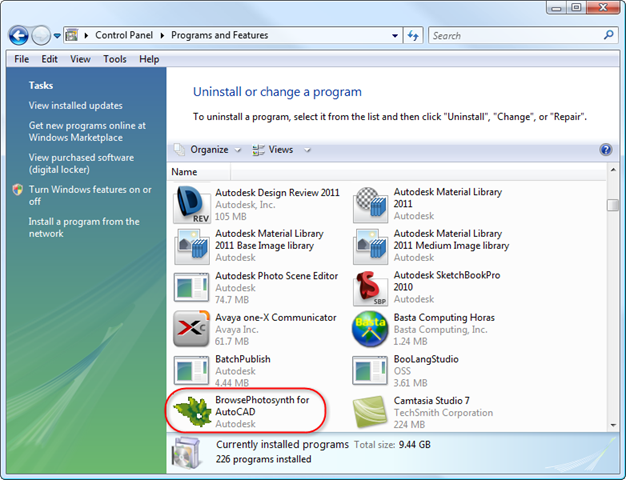The width and height of the screenshot is (626, 480).
Task: Select the Basta Computing Horas icon
Action: coord(371,329)
